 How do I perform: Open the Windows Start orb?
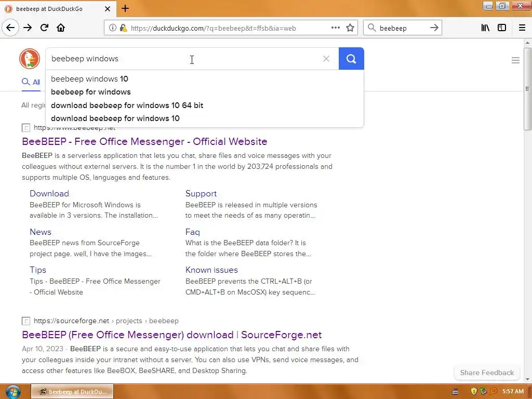tap(12, 392)
